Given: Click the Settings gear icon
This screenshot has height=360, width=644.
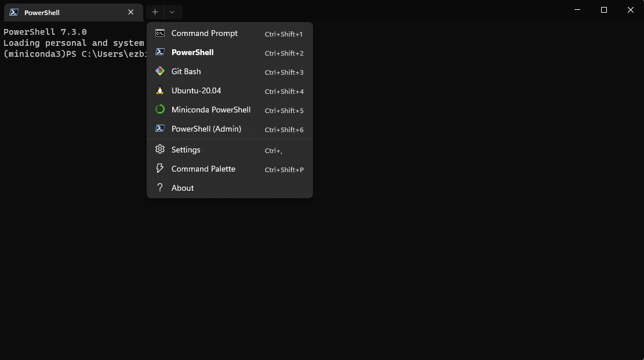Looking at the screenshot, I should tap(159, 149).
